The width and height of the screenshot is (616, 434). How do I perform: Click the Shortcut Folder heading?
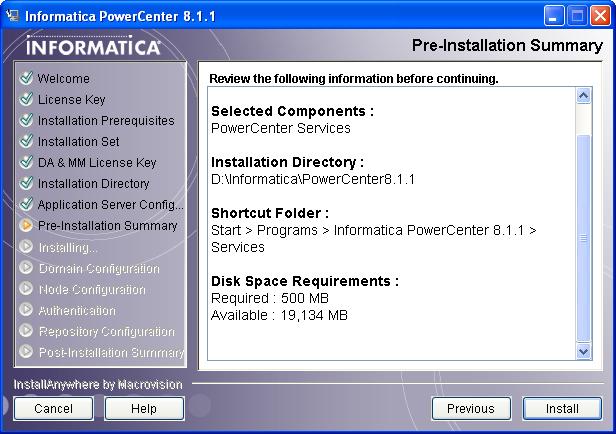click(270, 213)
